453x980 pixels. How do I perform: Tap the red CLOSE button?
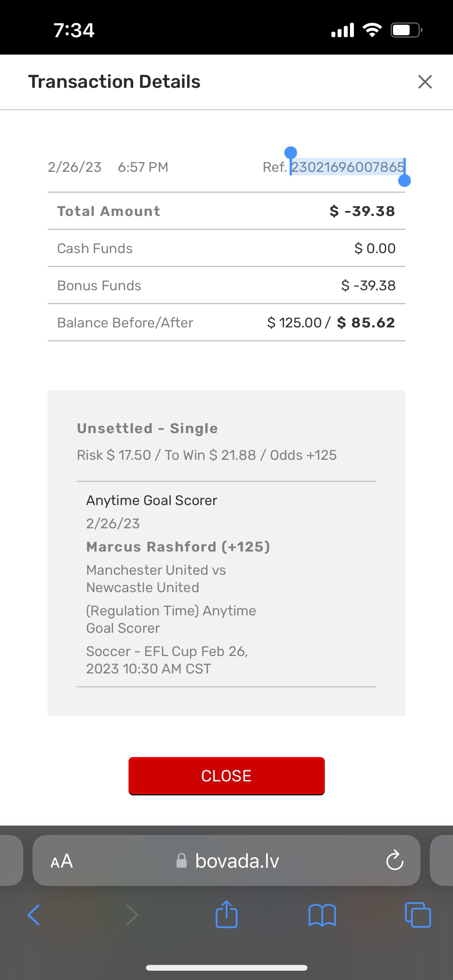click(226, 776)
